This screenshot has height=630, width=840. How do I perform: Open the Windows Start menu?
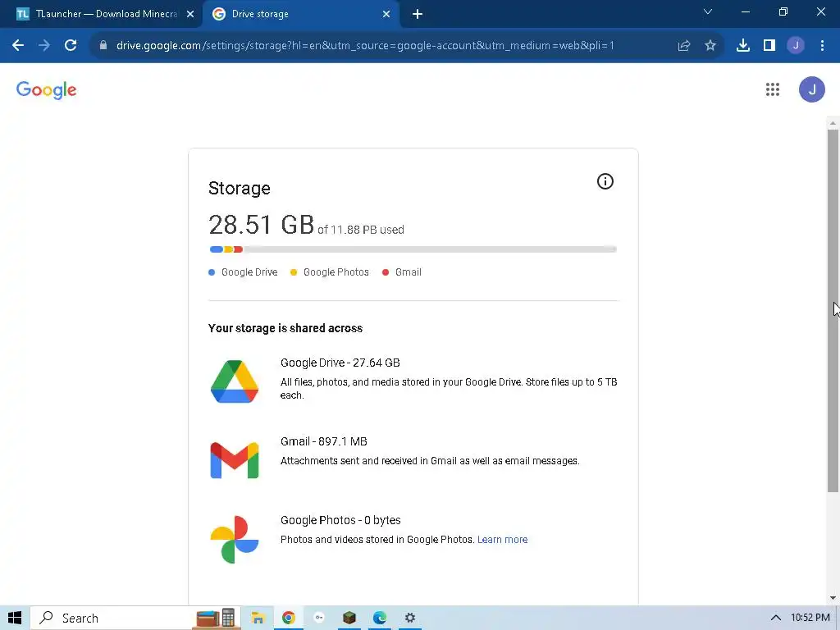click(x=15, y=618)
